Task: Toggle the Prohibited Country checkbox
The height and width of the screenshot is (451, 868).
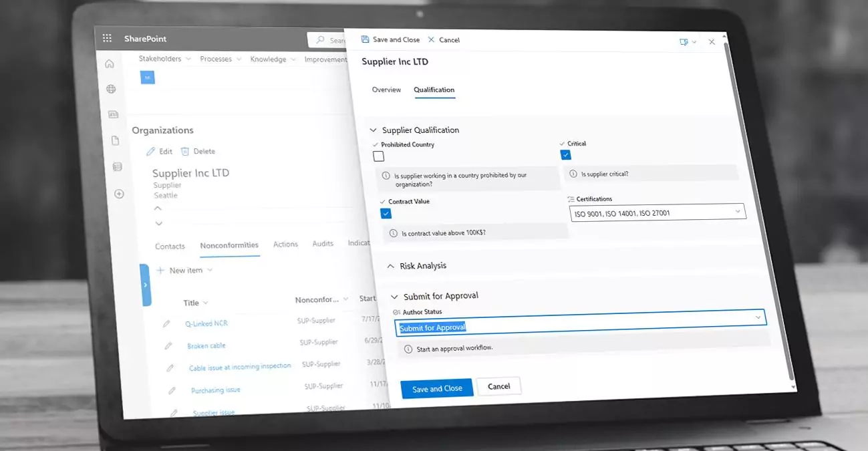Action: (379, 156)
